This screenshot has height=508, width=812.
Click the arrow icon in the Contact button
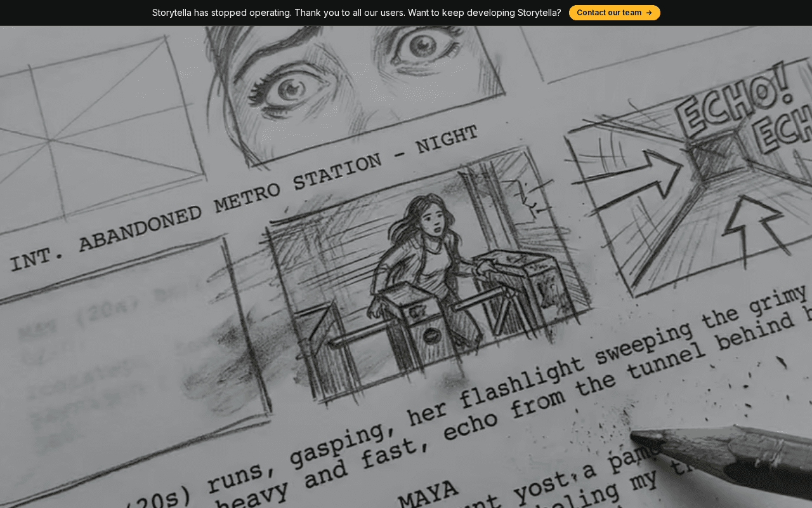click(x=649, y=13)
